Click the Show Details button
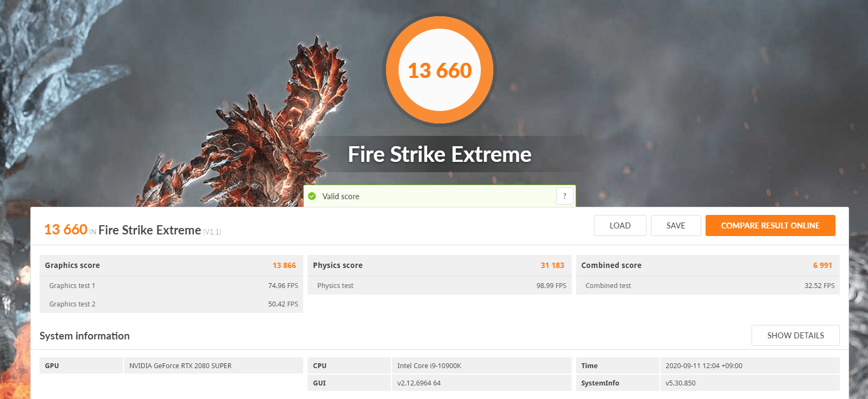 (795, 336)
